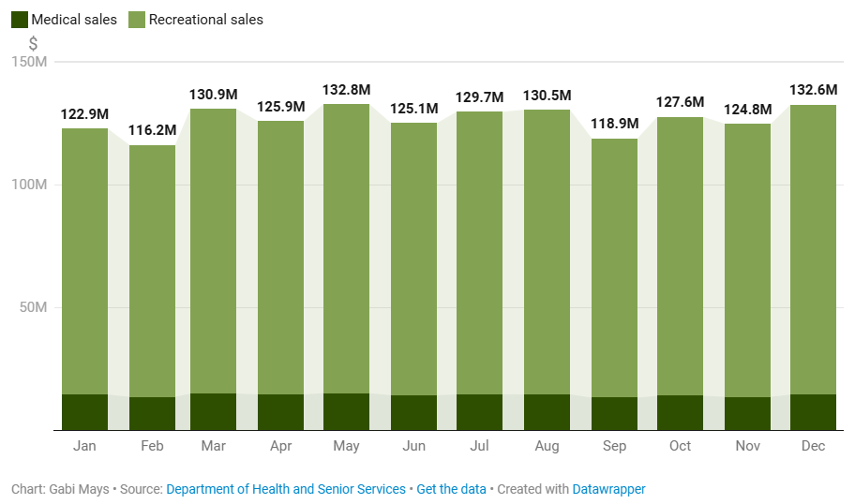
Task: Select the February recreational sales bar
Action: click(152, 272)
